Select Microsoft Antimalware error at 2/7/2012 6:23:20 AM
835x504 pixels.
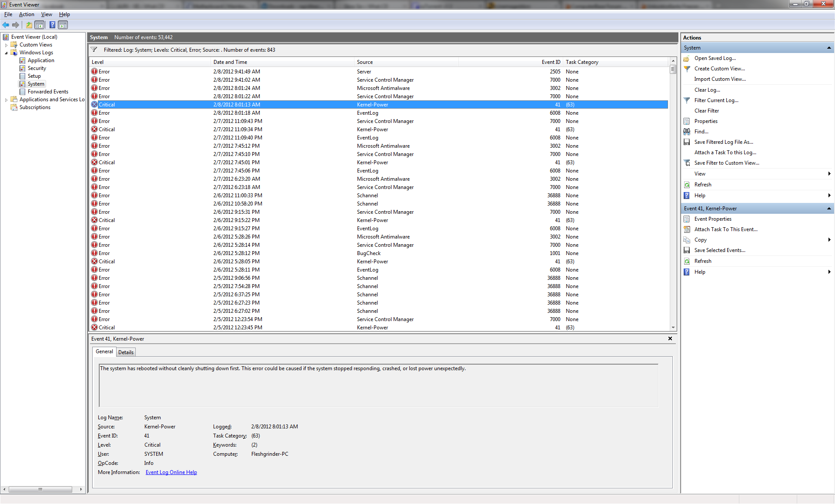coord(378,179)
